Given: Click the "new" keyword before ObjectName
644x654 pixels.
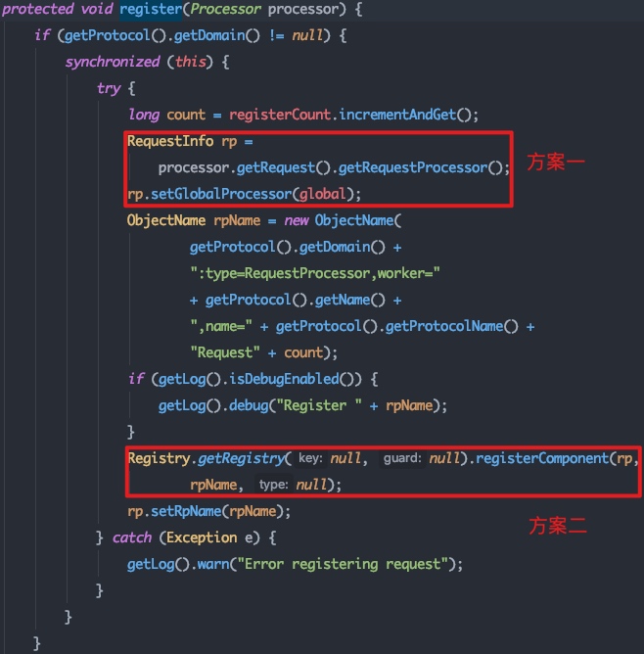Looking at the screenshot, I should pos(297,220).
